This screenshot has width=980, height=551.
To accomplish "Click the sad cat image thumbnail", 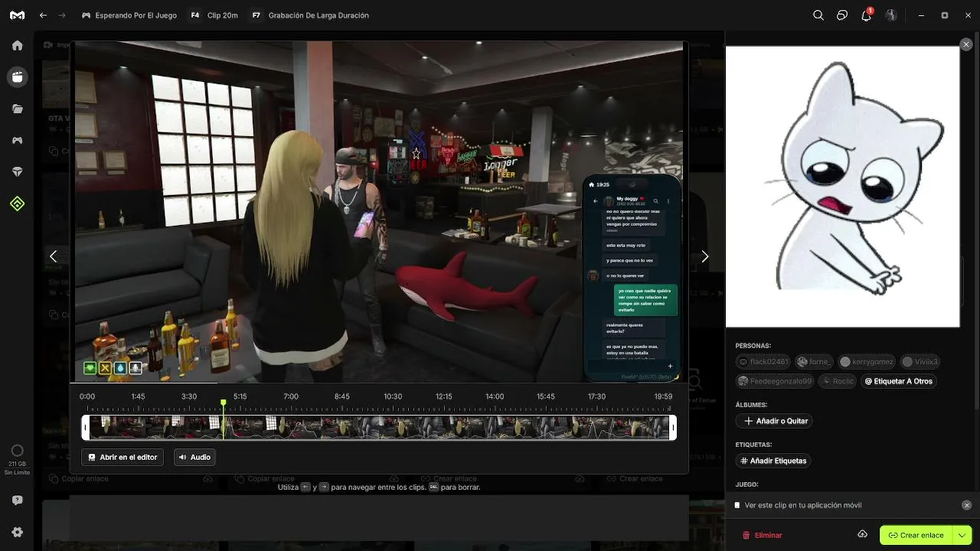I will coord(842,187).
